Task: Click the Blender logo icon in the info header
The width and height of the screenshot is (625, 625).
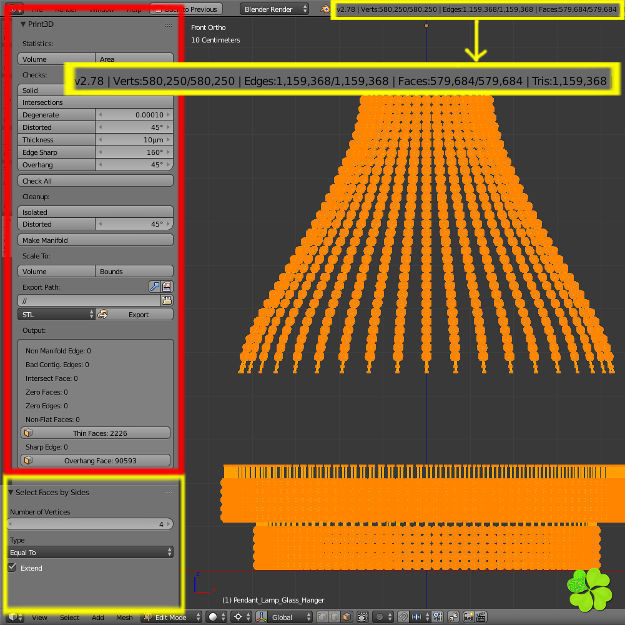Action: (325, 9)
